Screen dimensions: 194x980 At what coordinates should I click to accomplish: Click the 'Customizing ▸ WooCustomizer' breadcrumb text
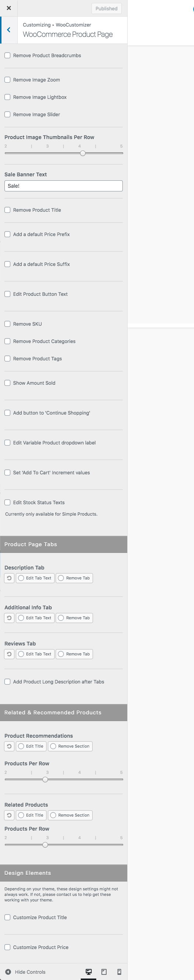(x=57, y=25)
